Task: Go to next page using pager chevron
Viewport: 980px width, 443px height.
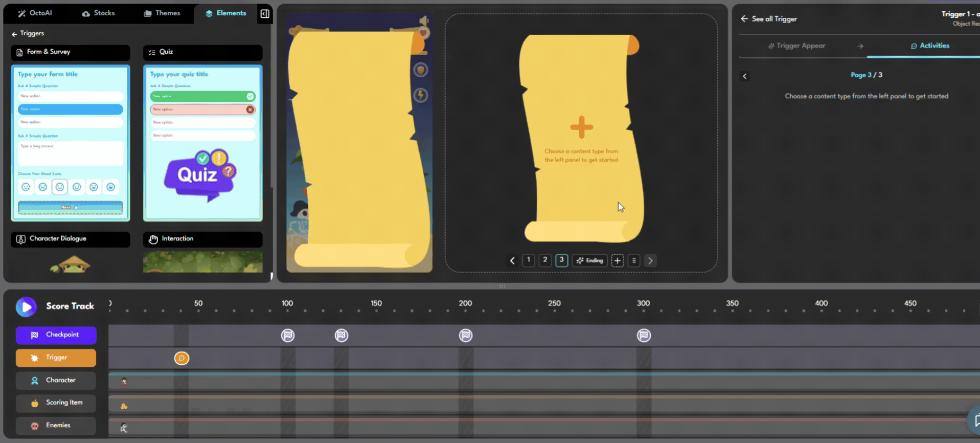Action: click(650, 261)
